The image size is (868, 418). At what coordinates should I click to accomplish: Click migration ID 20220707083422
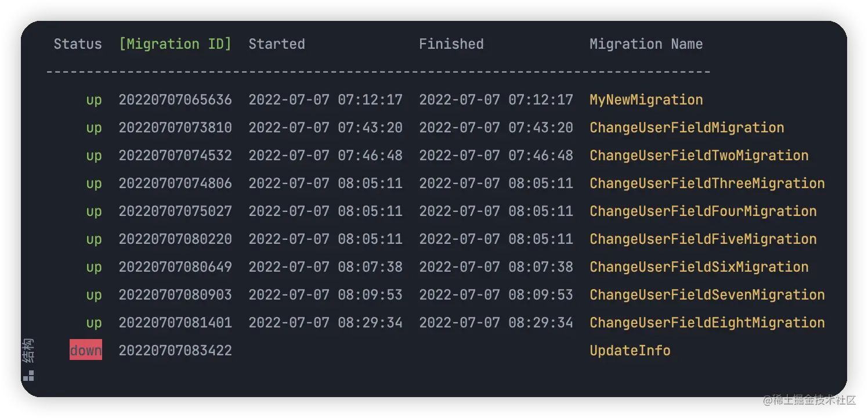tap(175, 351)
